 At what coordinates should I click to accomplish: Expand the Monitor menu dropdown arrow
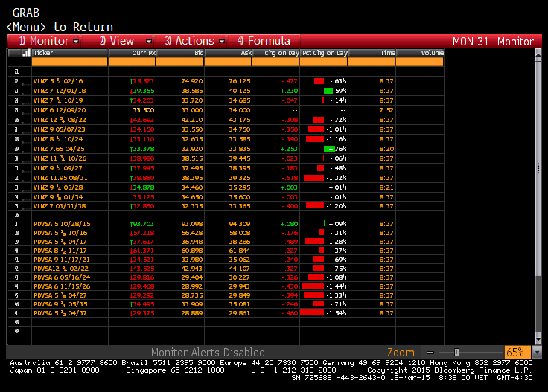76,42
